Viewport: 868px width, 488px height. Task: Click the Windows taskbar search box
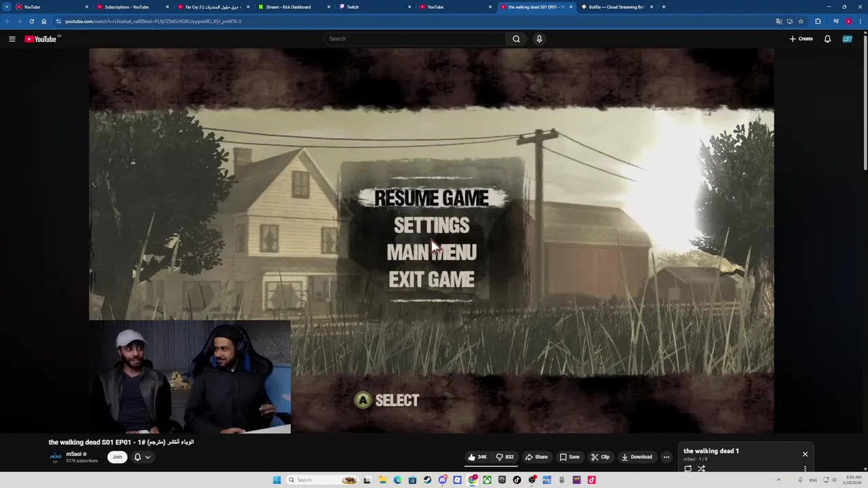pos(321,480)
